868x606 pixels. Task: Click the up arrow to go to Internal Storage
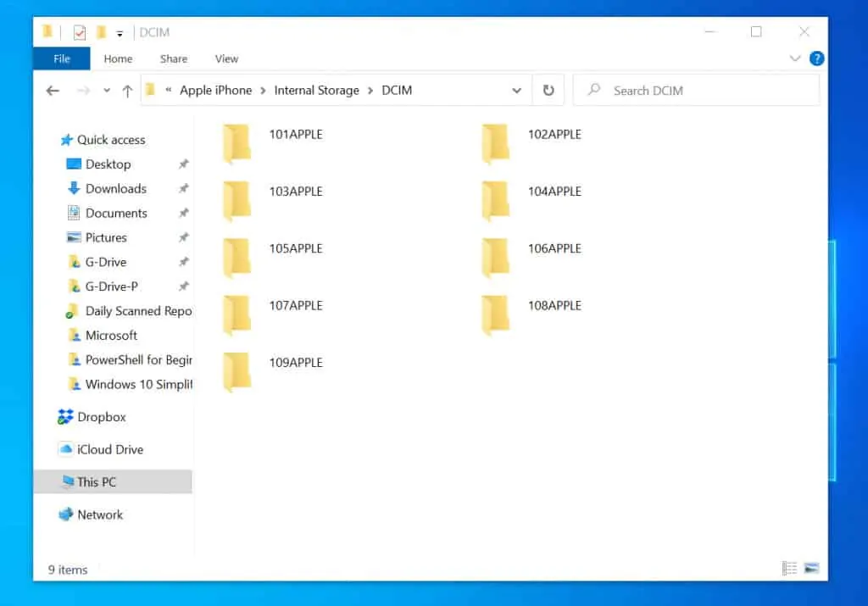pyautogui.click(x=127, y=90)
